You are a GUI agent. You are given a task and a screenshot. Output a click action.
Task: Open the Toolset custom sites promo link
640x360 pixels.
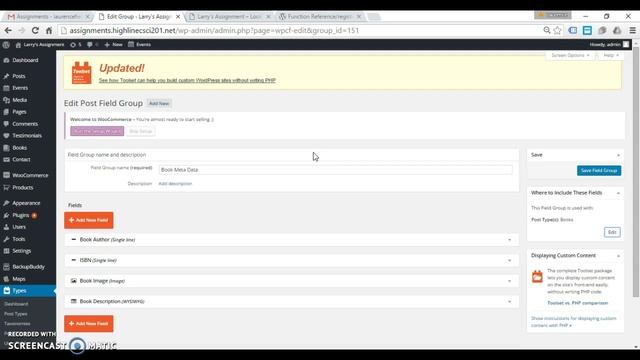tap(187, 80)
